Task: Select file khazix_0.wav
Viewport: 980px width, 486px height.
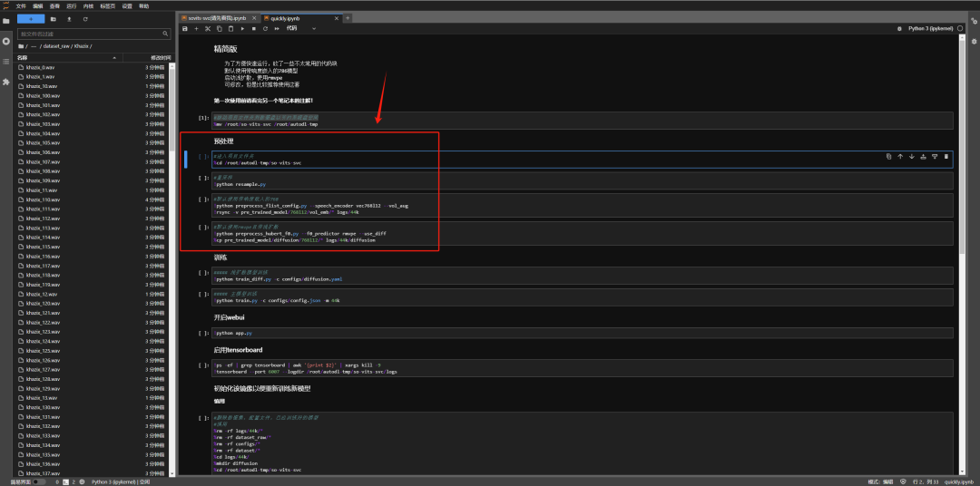Action: tap(92, 67)
